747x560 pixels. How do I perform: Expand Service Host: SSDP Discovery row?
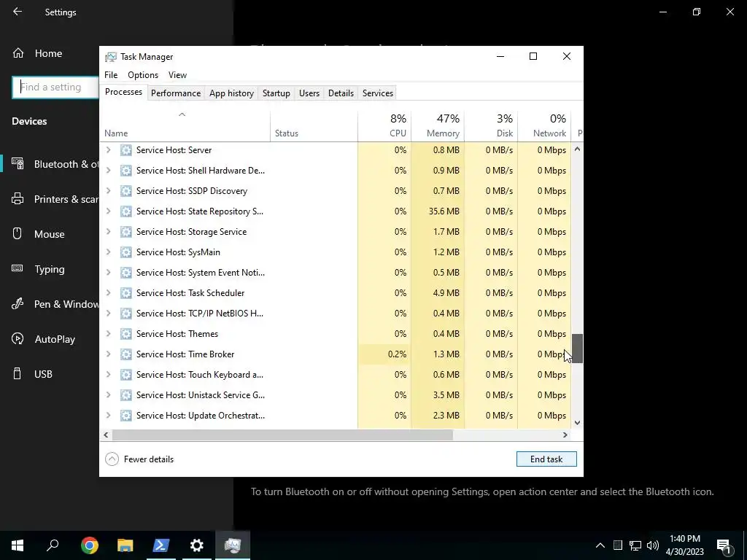(x=109, y=191)
